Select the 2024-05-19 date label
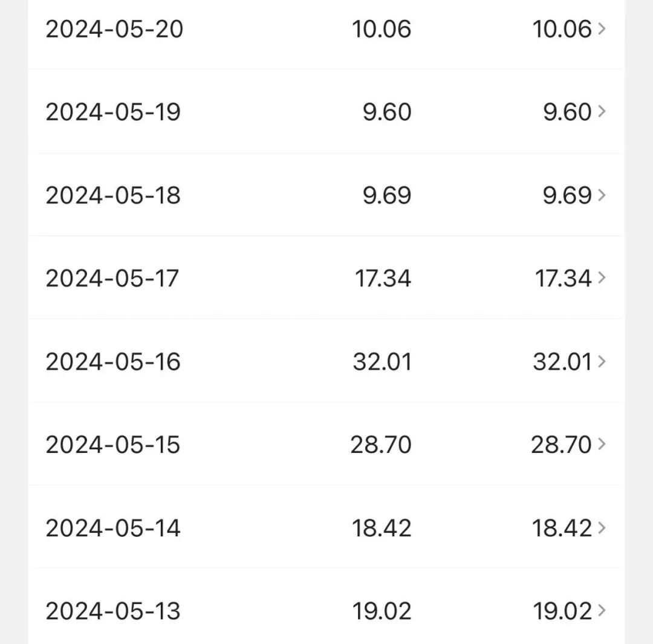 [113, 112]
